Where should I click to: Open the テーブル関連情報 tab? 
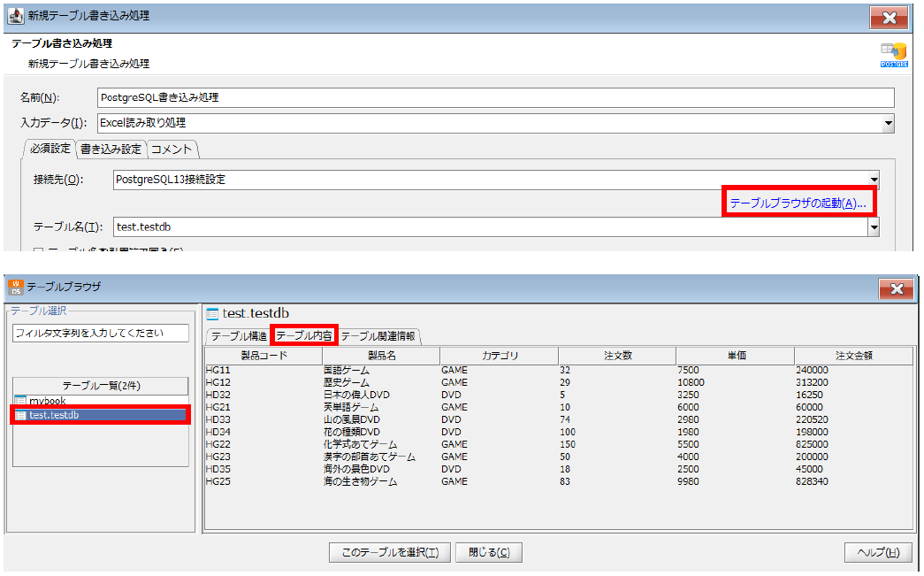[x=378, y=336]
